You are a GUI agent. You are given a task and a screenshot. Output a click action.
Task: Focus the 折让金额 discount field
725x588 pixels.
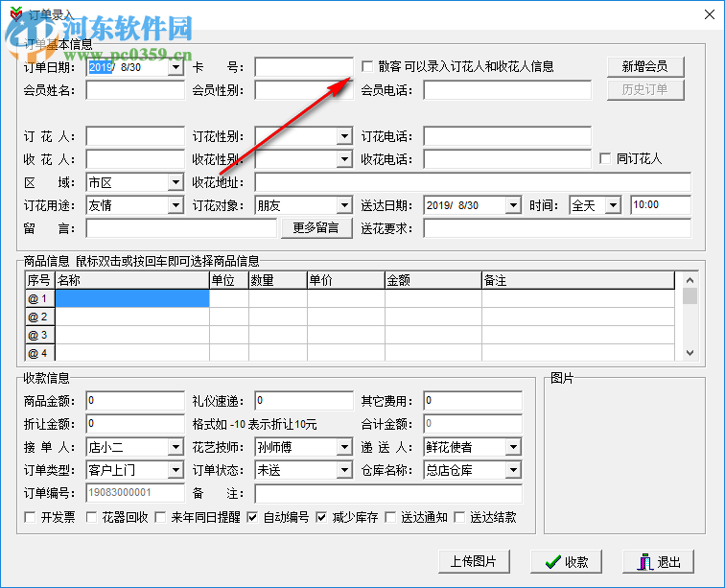[135, 424]
